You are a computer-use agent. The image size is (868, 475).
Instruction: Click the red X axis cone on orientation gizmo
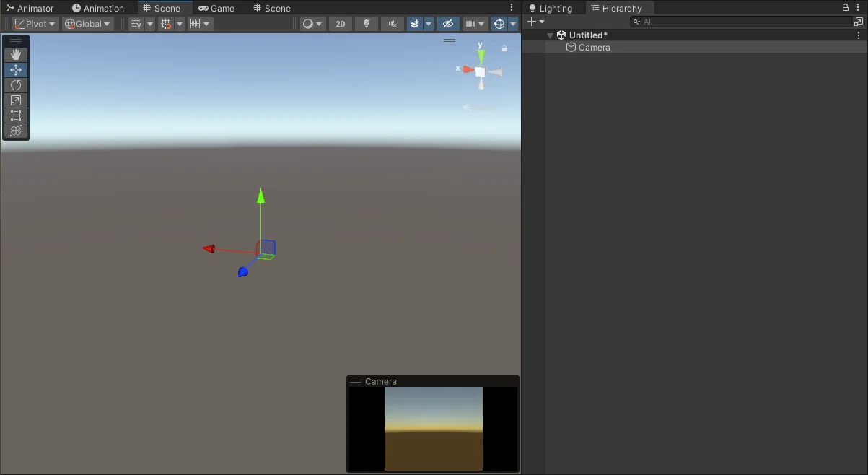point(468,70)
